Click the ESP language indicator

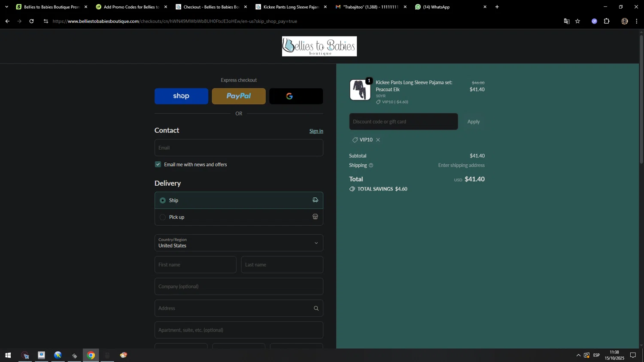(596, 355)
